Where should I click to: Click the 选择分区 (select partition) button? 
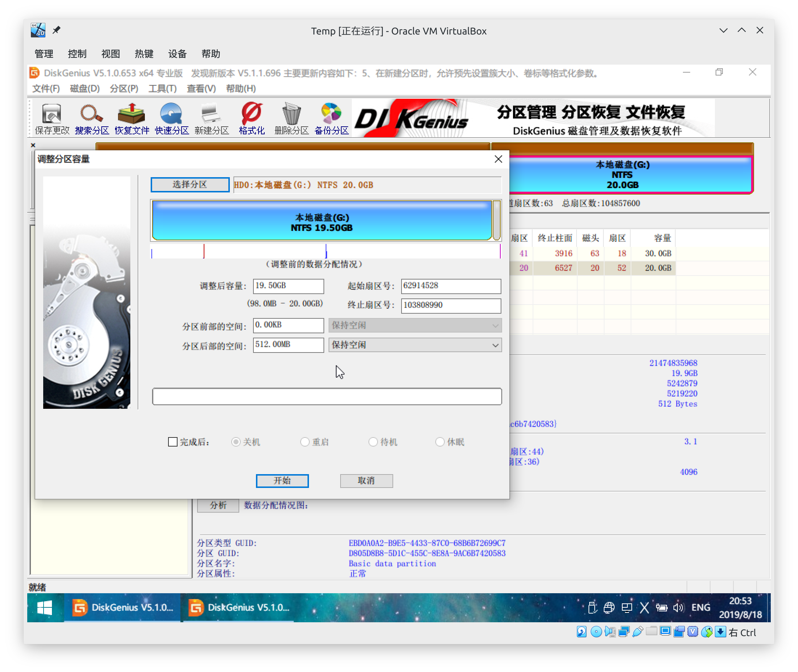coord(190,185)
